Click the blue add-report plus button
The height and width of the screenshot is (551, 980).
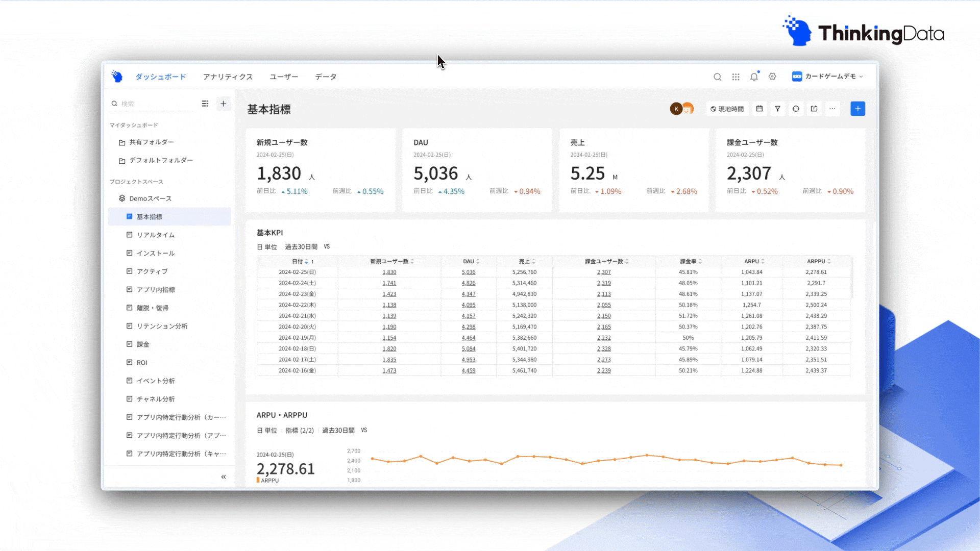coord(857,109)
